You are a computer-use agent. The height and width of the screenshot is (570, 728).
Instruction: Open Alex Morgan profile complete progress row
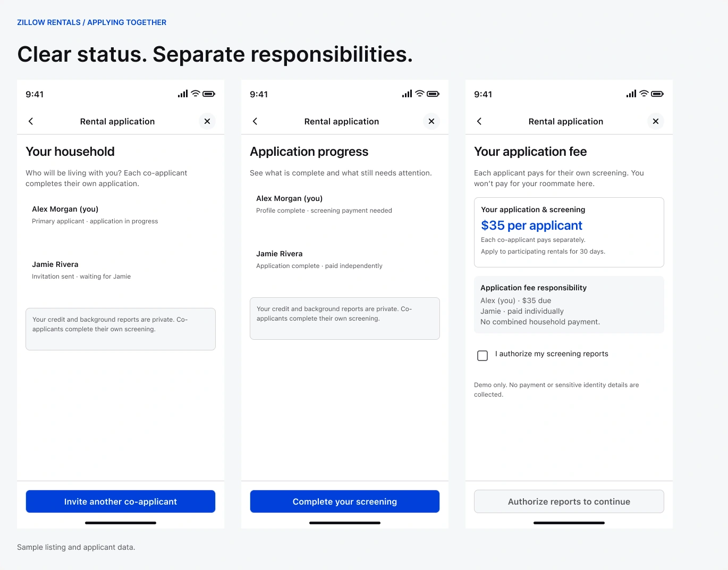[345, 204]
